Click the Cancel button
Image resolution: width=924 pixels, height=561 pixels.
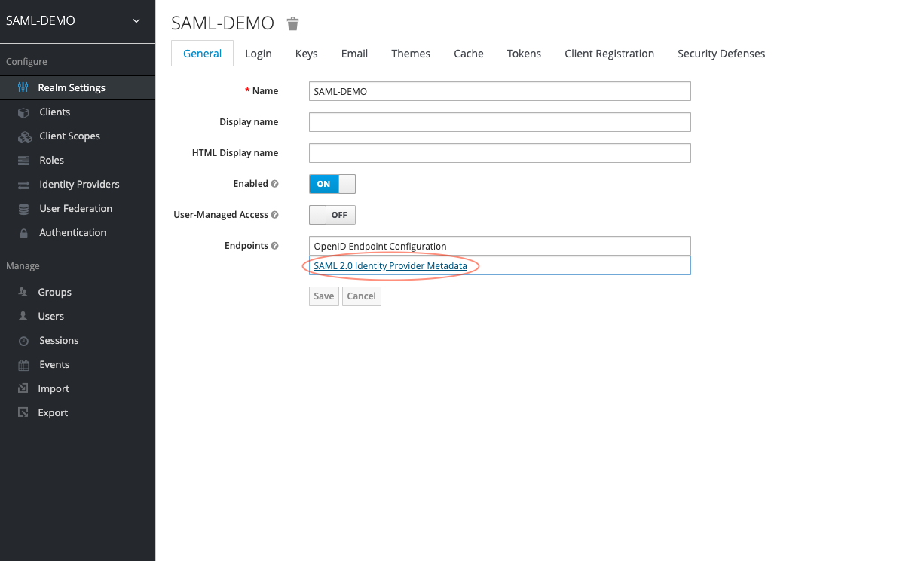tap(361, 296)
